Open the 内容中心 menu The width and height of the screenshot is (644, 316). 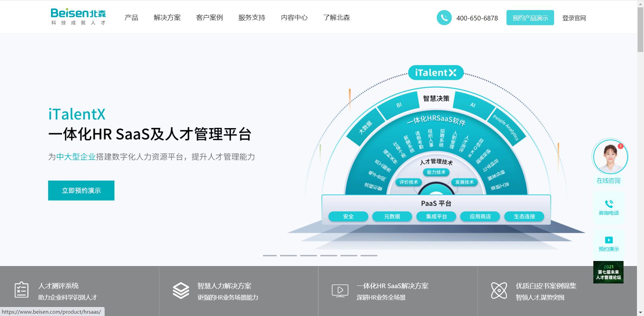click(294, 18)
